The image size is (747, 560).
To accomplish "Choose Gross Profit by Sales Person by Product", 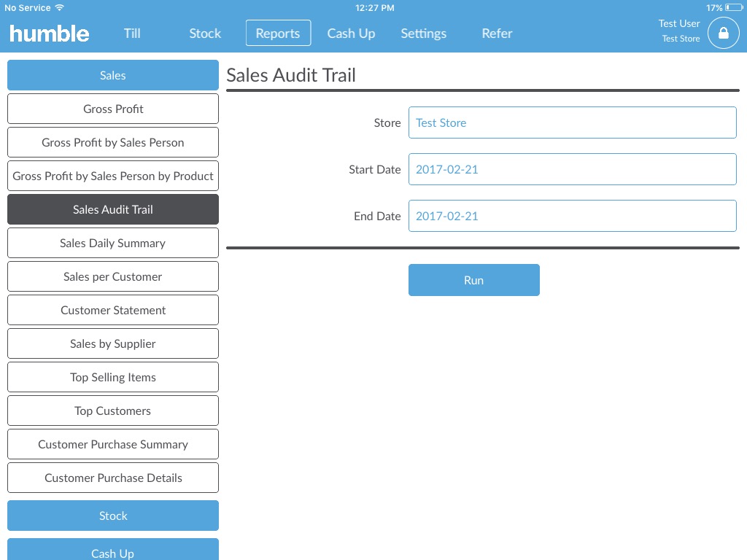I will [x=113, y=176].
